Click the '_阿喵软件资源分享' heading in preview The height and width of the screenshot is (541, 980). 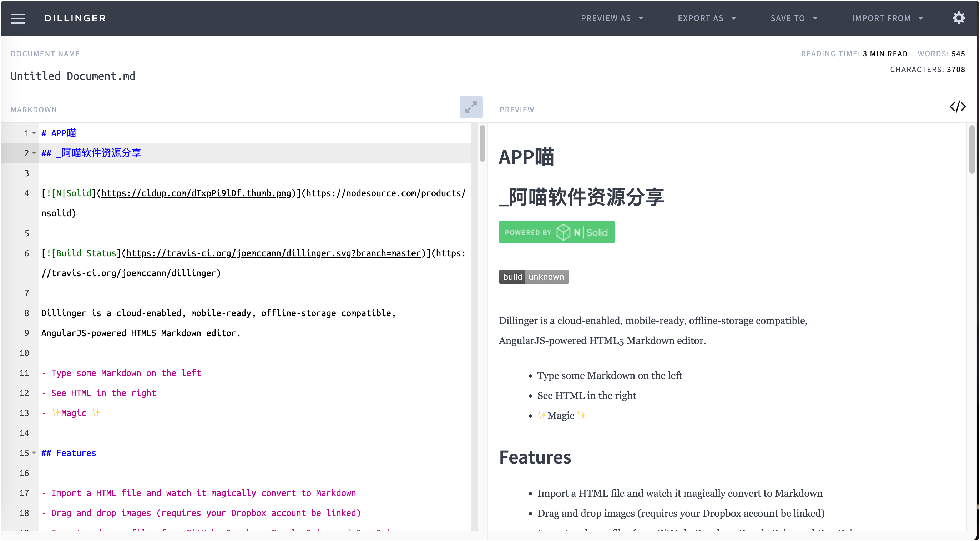(581, 197)
